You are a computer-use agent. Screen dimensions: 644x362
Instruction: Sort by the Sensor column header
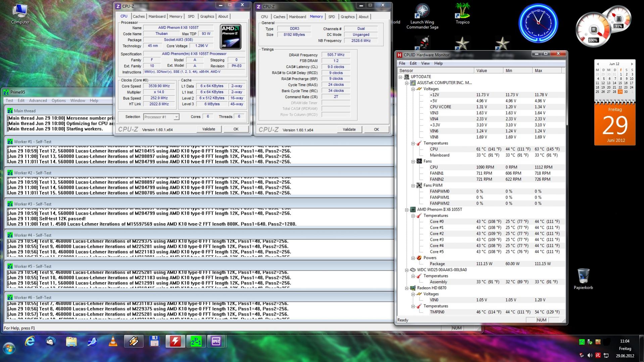click(x=436, y=70)
